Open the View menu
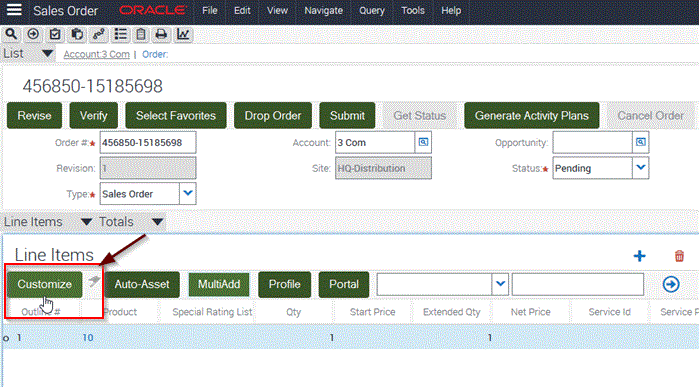The height and width of the screenshot is (387, 699). pos(277,10)
